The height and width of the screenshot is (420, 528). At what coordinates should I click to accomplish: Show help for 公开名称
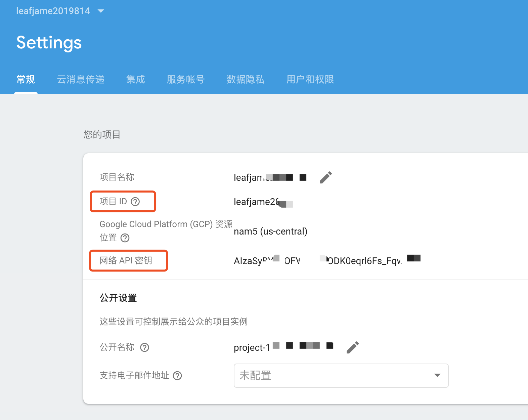144,347
